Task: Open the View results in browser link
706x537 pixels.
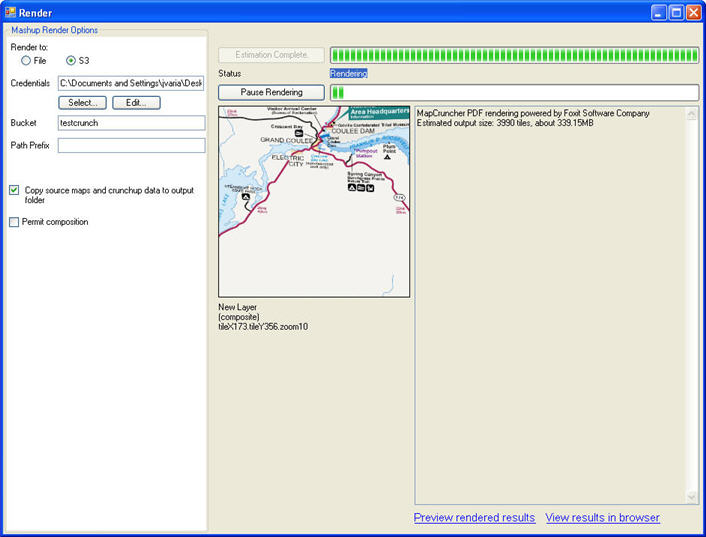Action: point(602,518)
